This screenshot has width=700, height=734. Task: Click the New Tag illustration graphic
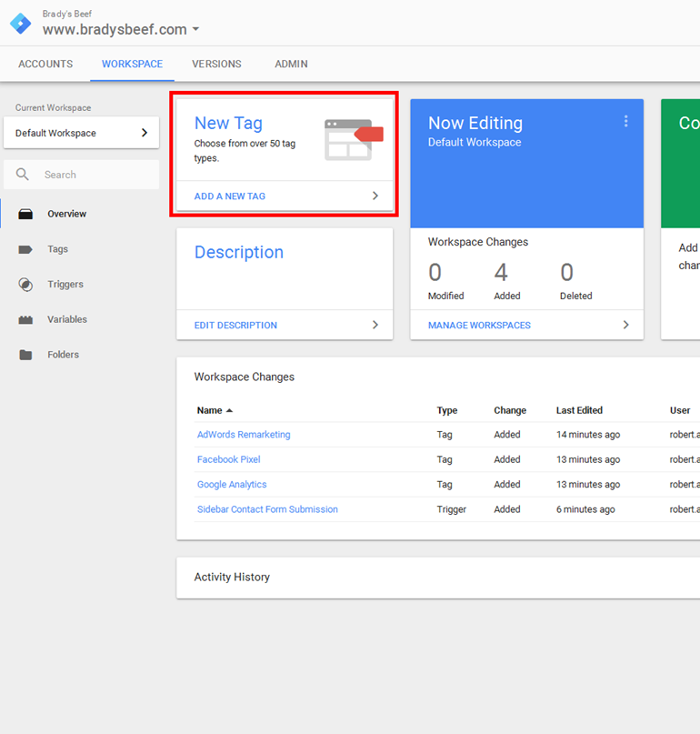354,138
